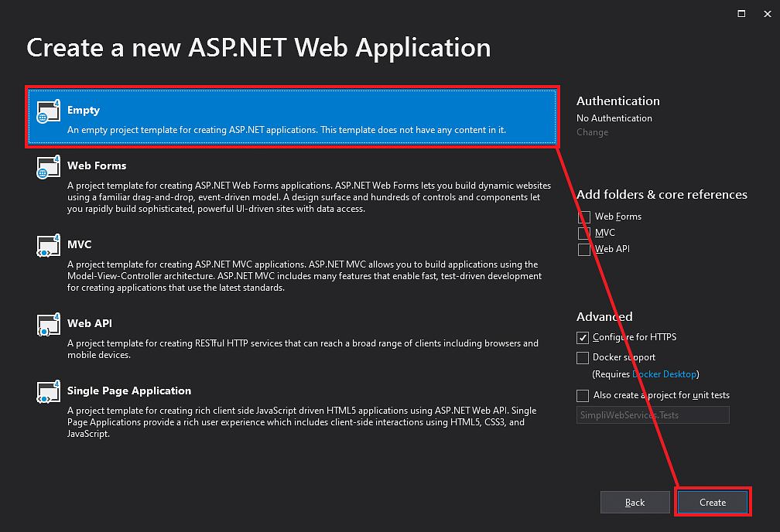Uncheck Configure for HTTPS

coord(583,338)
